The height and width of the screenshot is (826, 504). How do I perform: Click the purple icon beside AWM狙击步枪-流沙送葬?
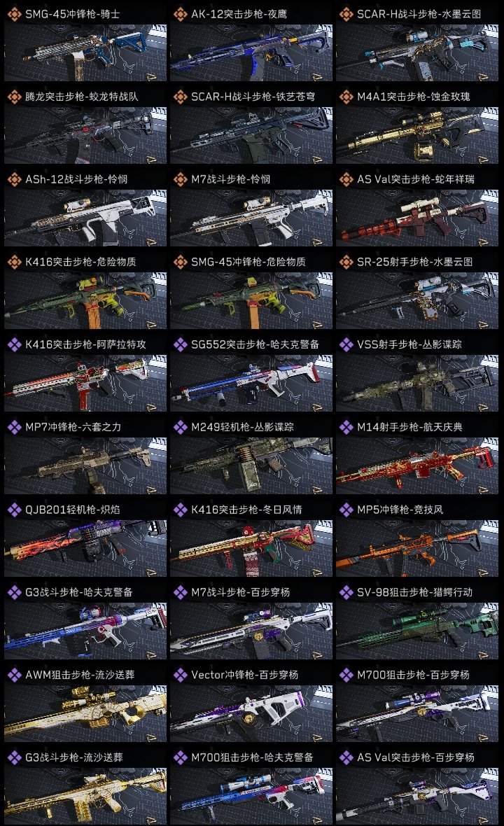(x=14, y=675)
